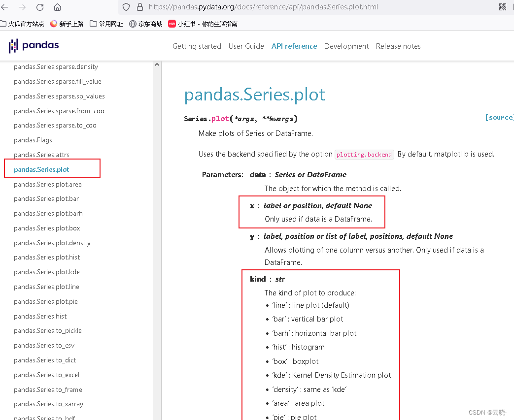Image resolution: width=514 pixels, height=420 pixels.
Task: Open pandas.Flags in sidebar
Action: pos(33,140)
